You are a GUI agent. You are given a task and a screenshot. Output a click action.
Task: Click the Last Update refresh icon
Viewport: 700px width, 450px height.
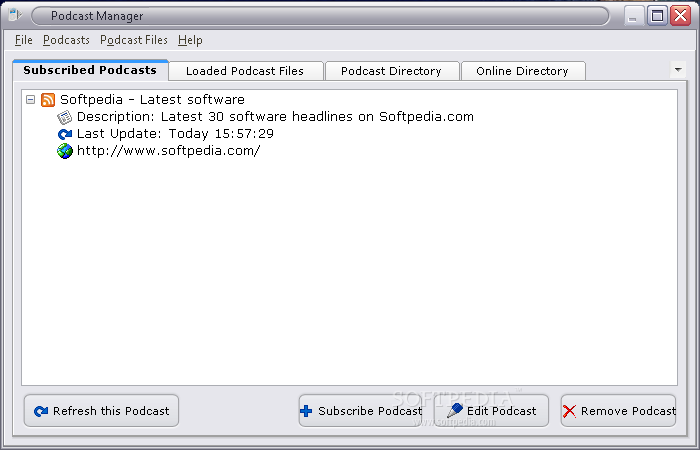[65, 134]
